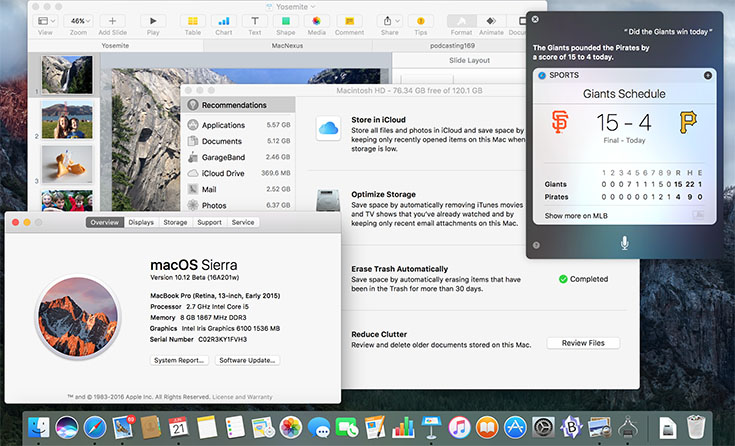Open the Media browser in Keynote
735x446 pixels.
(316, 21)
